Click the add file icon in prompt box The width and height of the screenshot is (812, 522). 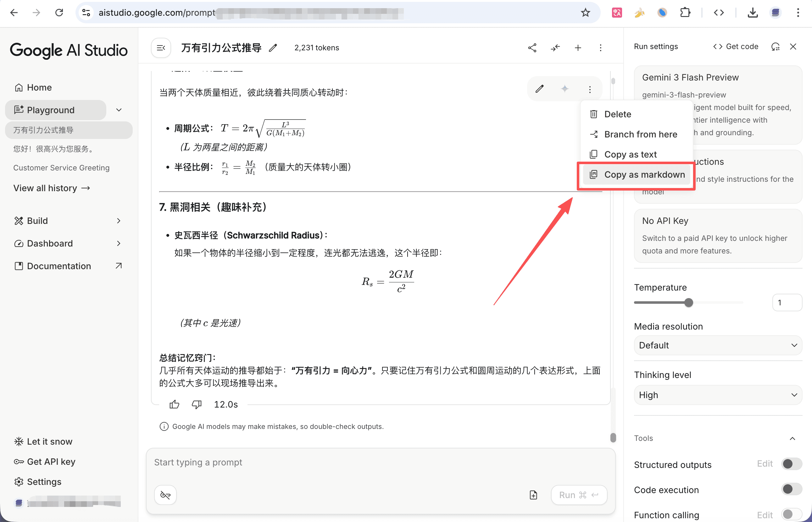point(533,495)
